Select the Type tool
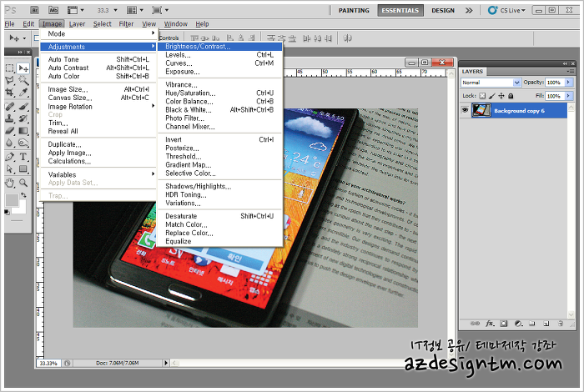This screenshot has height=392, width=584. tap(23, 157)
